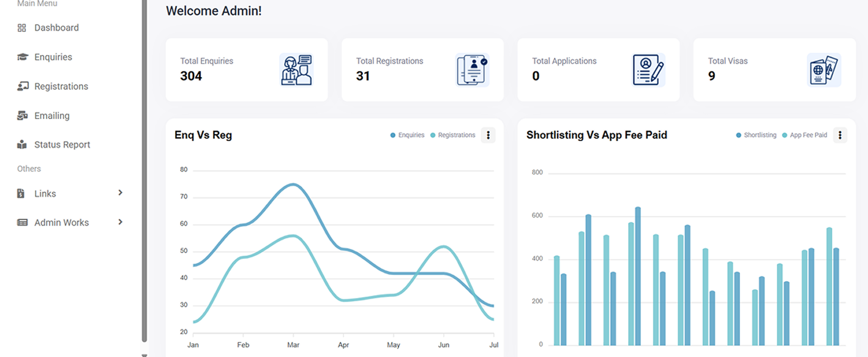
Task: Click the Status Report book icon
Action: tap(22, 145)
